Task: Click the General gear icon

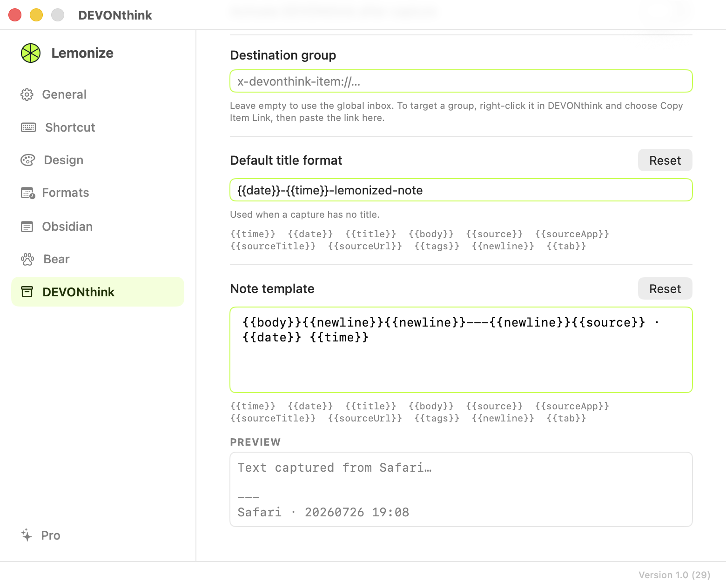Action: tap(27, 94)
